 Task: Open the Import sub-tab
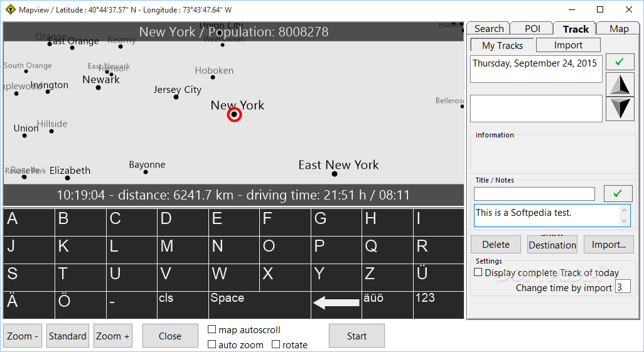coord(568,45)
